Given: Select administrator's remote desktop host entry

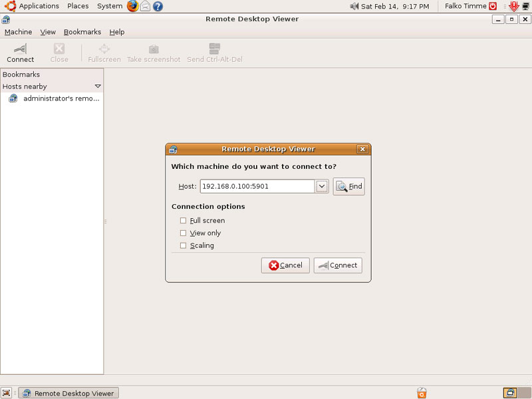Looking at the screenshot, I should 52,98.
